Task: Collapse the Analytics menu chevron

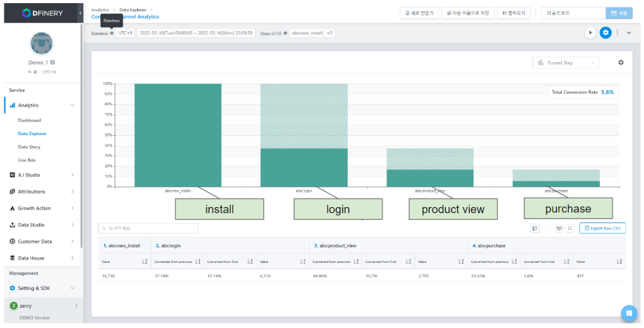Action: 72,106
